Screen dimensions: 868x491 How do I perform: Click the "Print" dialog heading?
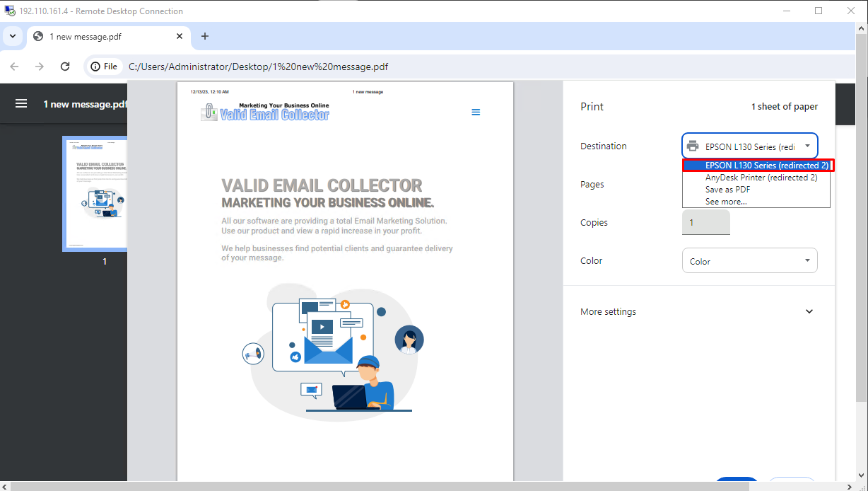pos(592,107)
